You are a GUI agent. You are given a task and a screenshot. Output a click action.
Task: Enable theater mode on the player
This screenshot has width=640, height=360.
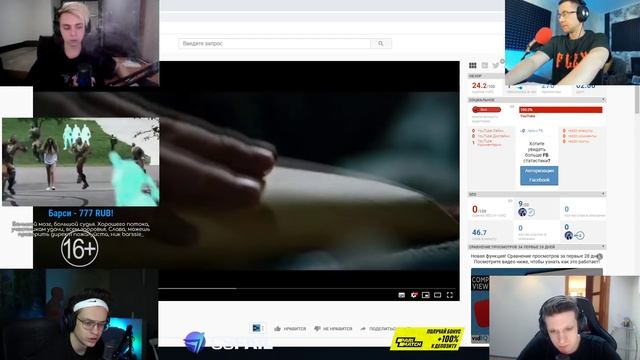click(x=438, y=295)
